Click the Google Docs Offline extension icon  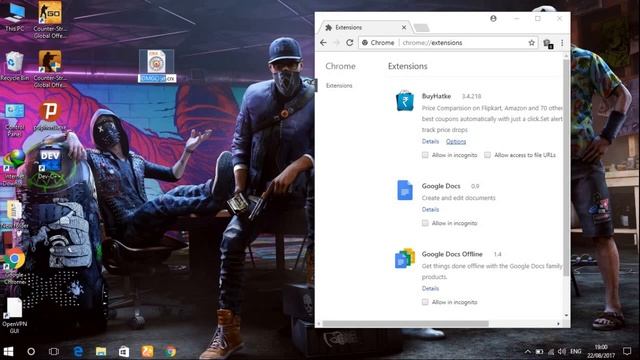(x=404, y=258)
